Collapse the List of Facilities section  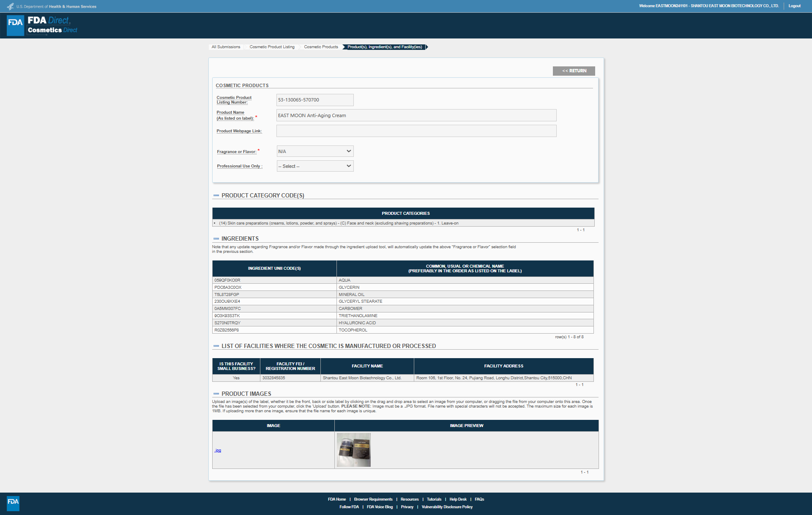tap(216, 346)
